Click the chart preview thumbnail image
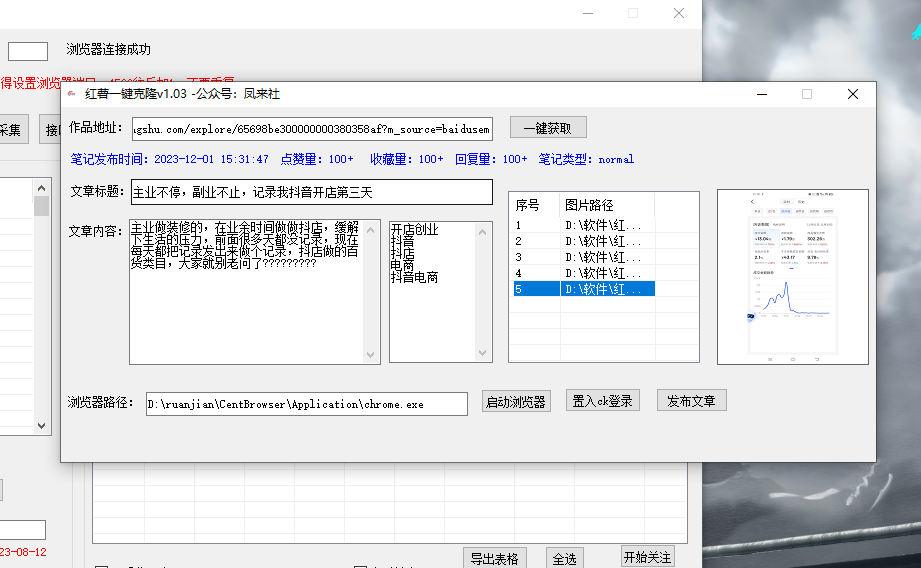Image resolution: width=921 pixels, height=568 pixels. (792, 277)
